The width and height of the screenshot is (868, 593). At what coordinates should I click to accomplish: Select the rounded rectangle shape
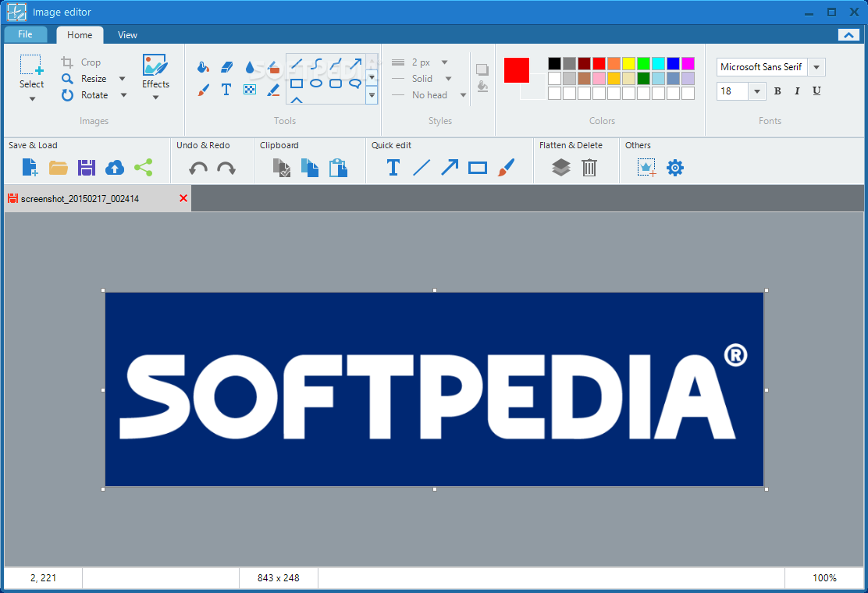coord(336,83)
